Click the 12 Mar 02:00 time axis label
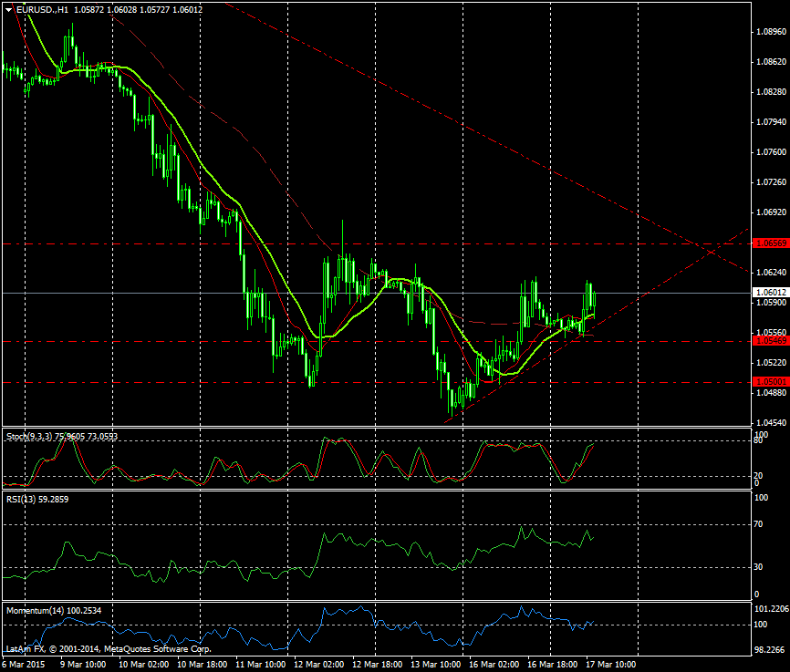Screen dimensions: 790x672 click(318, 665)
